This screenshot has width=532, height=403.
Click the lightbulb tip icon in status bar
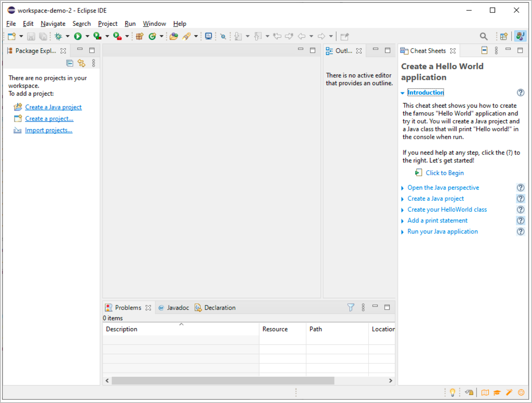(453, 392)
